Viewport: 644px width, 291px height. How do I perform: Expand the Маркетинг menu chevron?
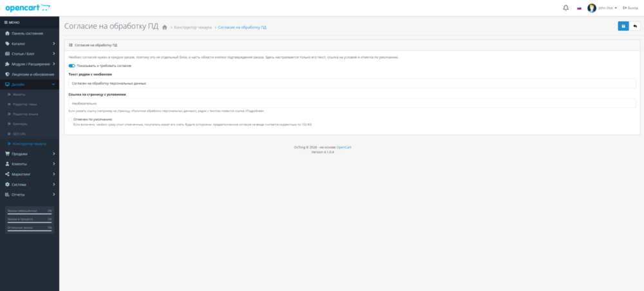[x=54, y=174]
